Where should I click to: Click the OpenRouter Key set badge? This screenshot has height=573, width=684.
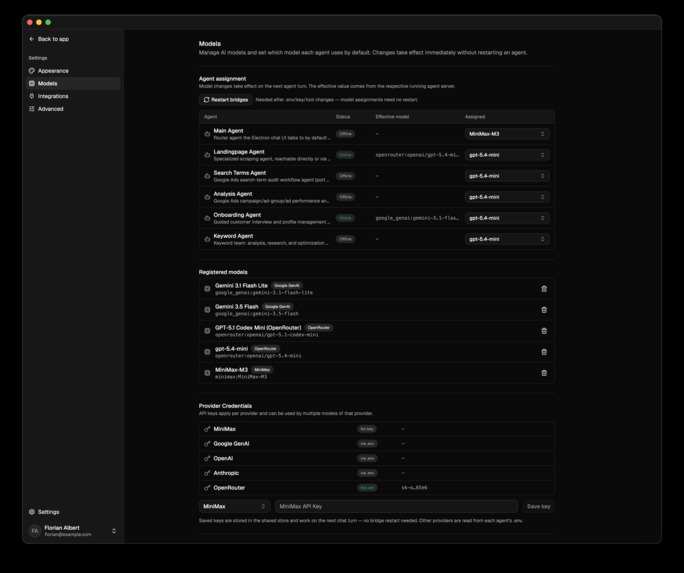coord(367,488)
